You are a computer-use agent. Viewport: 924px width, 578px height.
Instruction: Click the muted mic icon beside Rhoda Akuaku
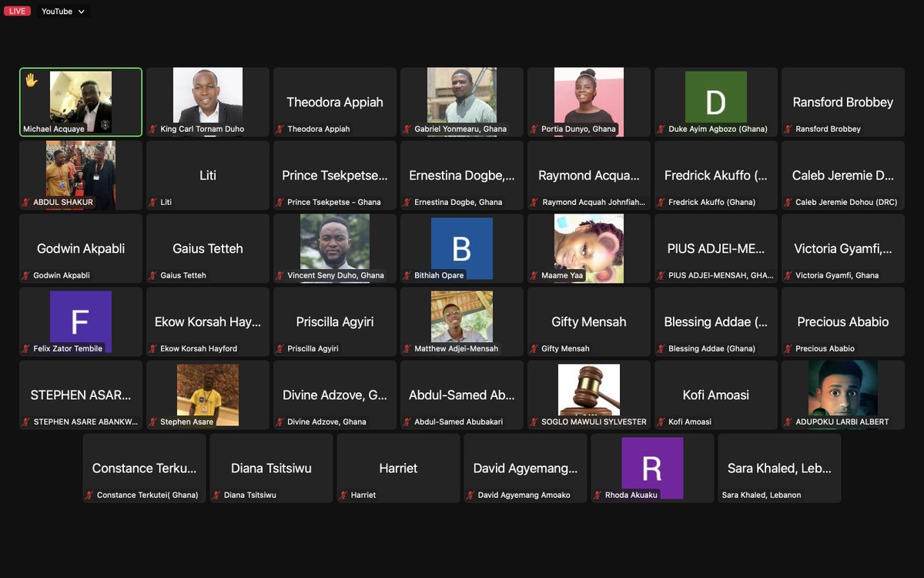click(x=598, y=494)
